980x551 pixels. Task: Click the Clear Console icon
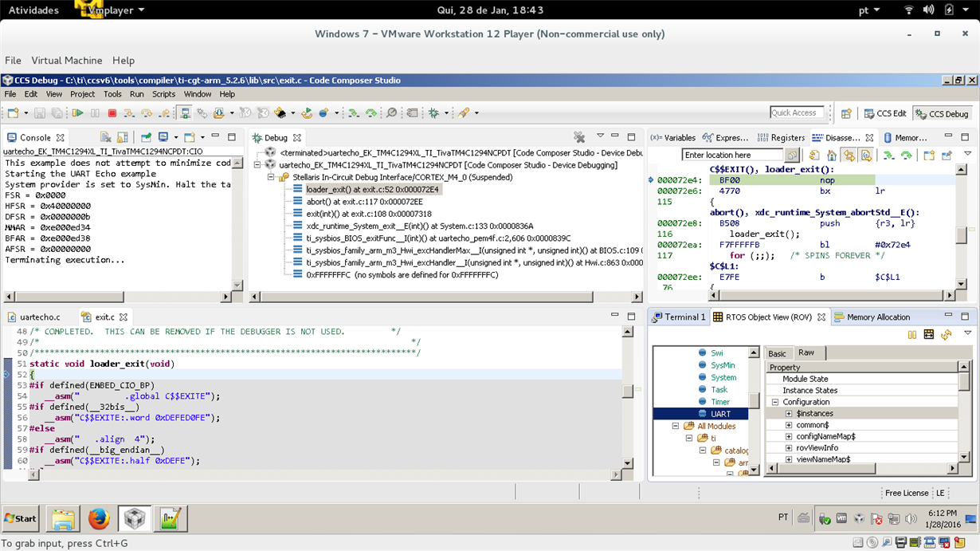(105, 137)
